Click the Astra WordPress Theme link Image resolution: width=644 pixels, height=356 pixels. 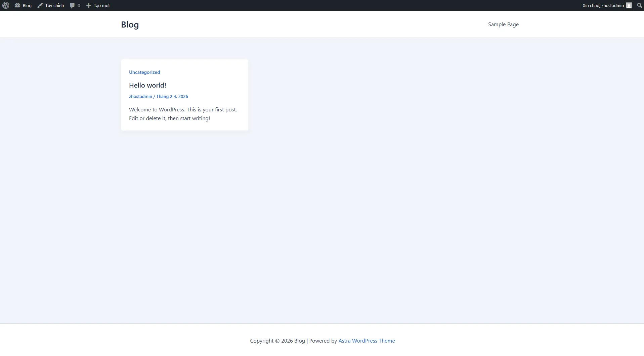(x=367, y=341)
